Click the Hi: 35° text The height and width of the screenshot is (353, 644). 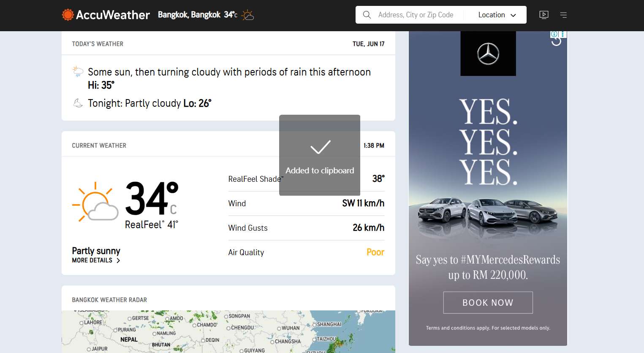coord(101,85)
